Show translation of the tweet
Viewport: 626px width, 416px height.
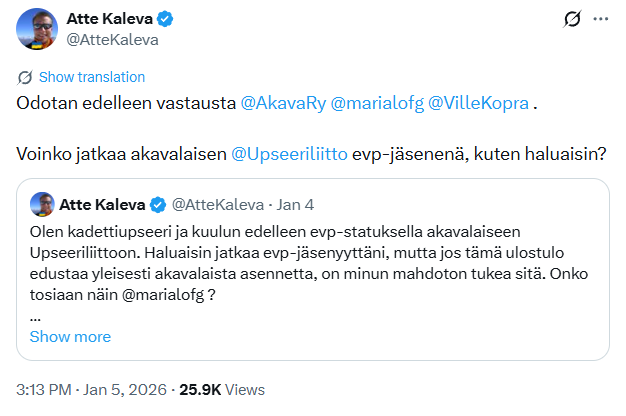point(91,77)
